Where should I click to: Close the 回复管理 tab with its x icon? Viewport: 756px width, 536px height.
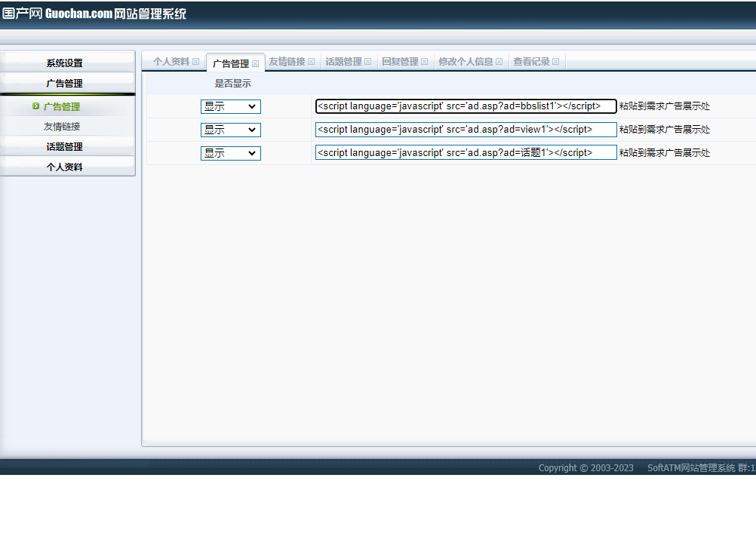424,62
